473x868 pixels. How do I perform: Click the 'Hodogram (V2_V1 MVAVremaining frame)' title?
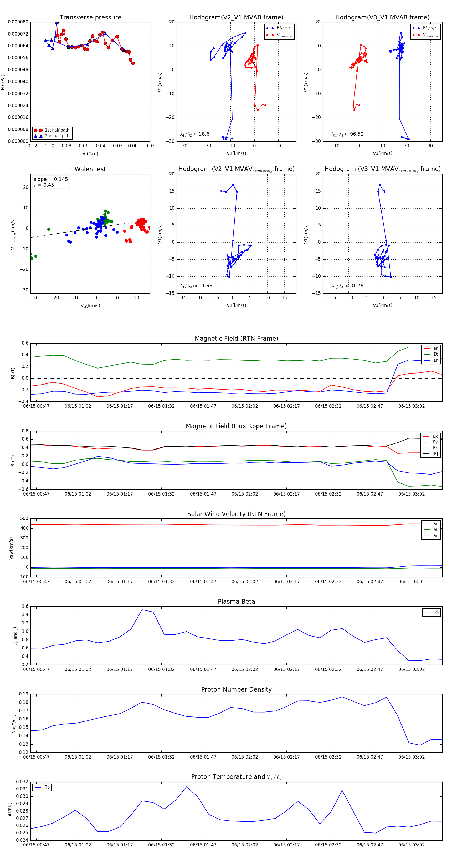tap(236, 169)
